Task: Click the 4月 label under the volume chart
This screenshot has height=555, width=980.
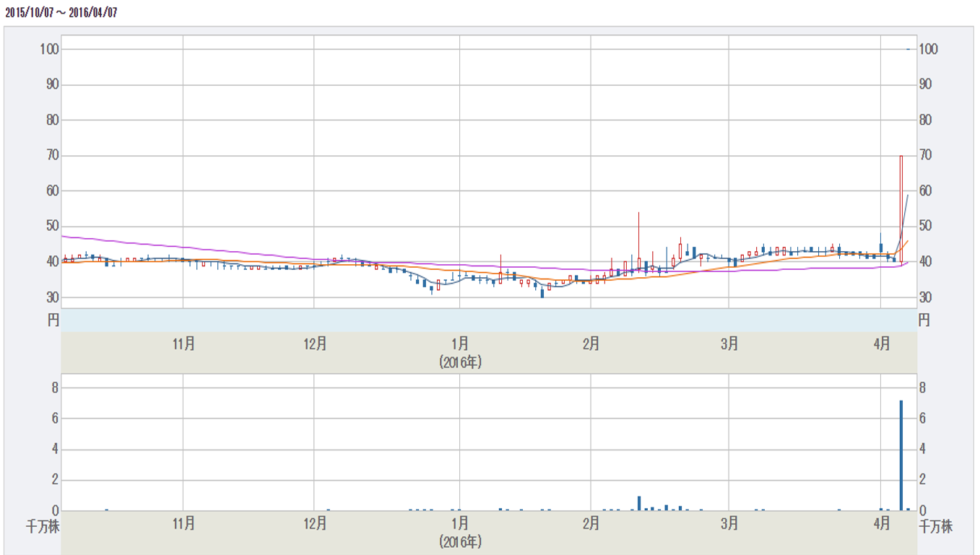Action: point(882,523)
